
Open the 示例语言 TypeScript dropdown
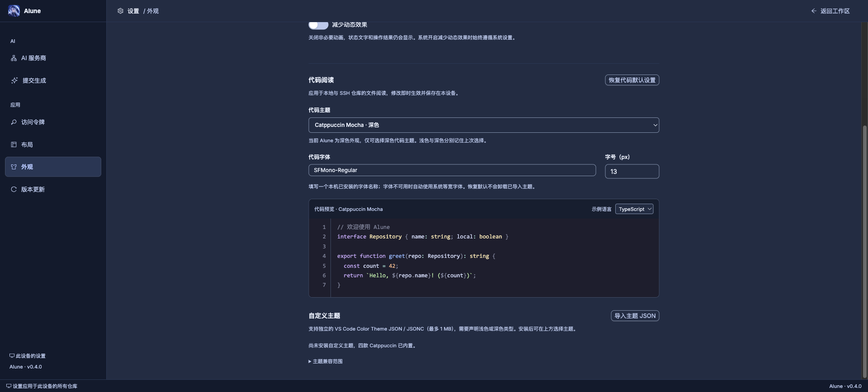click(x=634, y=209)
